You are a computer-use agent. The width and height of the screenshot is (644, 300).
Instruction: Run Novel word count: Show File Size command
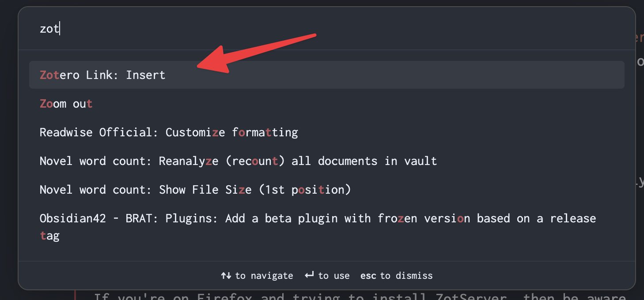coord(196,189)
